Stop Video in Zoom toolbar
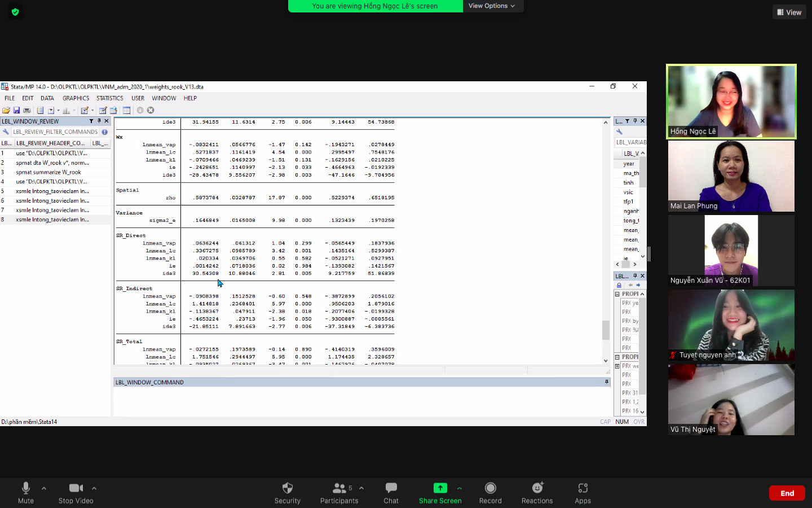Image resolution: width=812 pixels, height=508 pixels. click(x=76, y=488)
